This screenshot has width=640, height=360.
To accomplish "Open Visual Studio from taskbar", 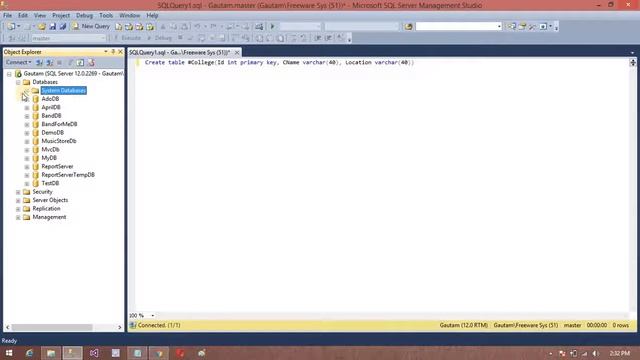I will point(94,353).
